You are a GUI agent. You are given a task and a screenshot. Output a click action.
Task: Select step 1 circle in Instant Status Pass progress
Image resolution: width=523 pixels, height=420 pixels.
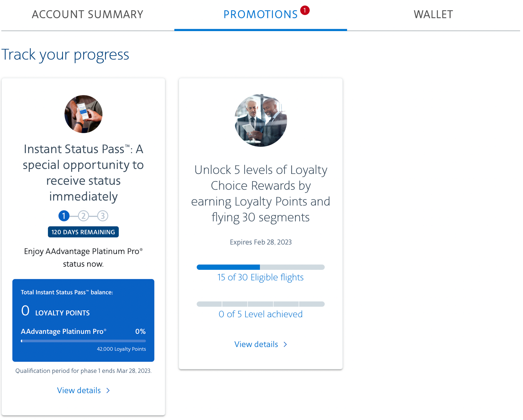[x=64, y=216]
